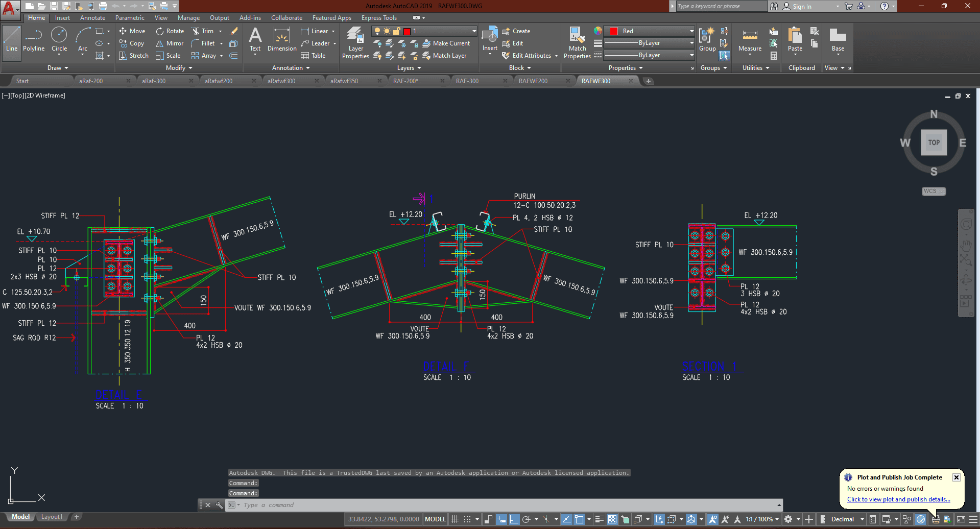
Task: Click the Insert block icon
Action: click(x=490, y=40)
